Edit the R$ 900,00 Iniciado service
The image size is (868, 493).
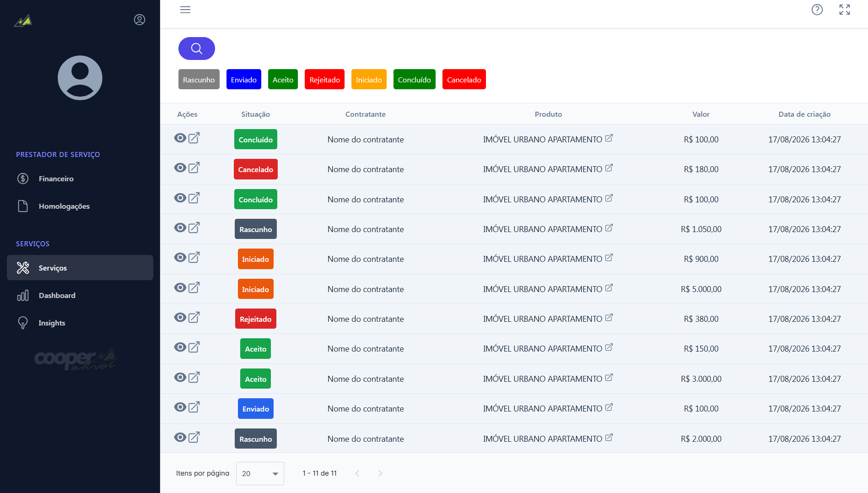(x=194, y=258)
